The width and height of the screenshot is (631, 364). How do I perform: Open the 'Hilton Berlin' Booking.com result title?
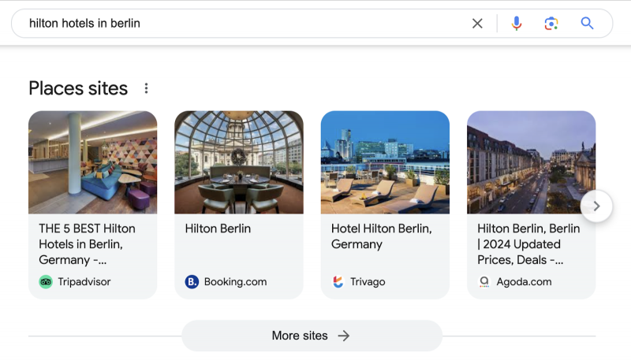[x=218, y=228]
